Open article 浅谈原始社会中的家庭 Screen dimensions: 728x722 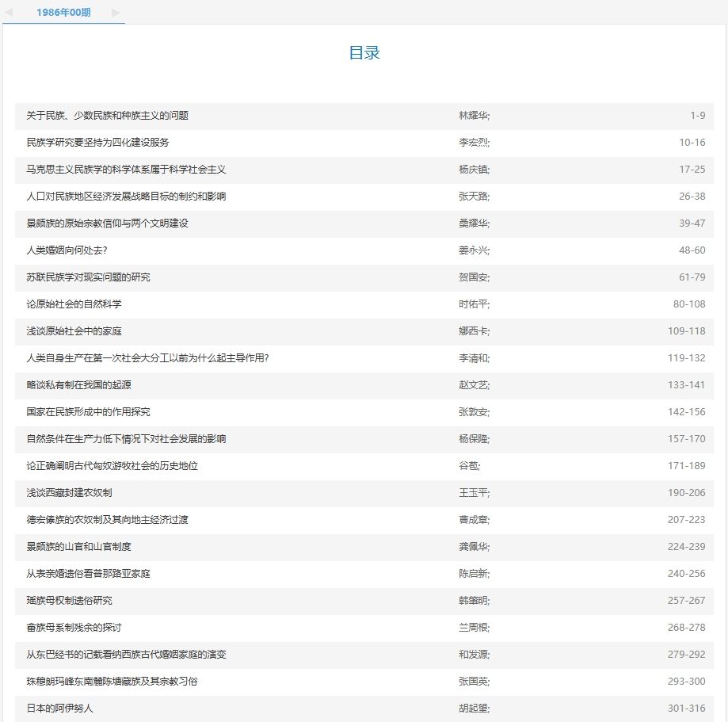(74, 330)
